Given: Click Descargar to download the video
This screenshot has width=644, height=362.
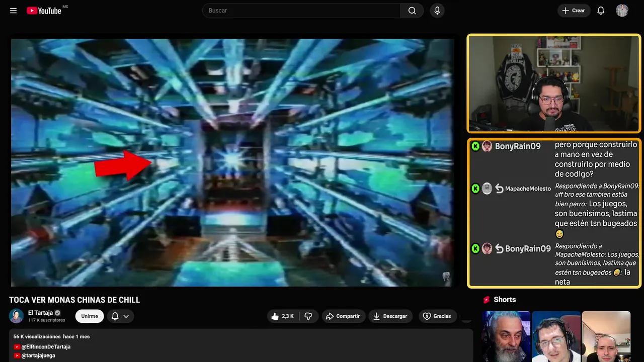Looking at the screenshot, I should pos(390,316).
